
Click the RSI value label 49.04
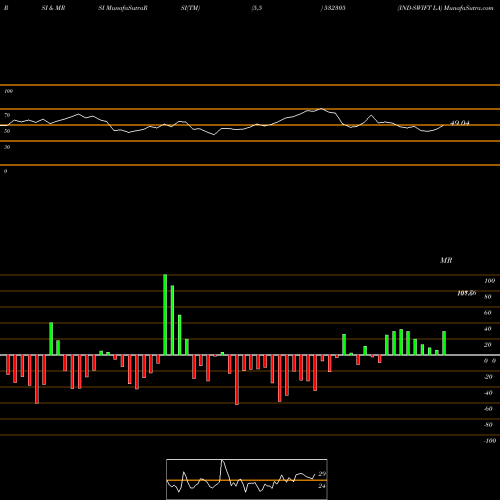click(x=460, y=123)
